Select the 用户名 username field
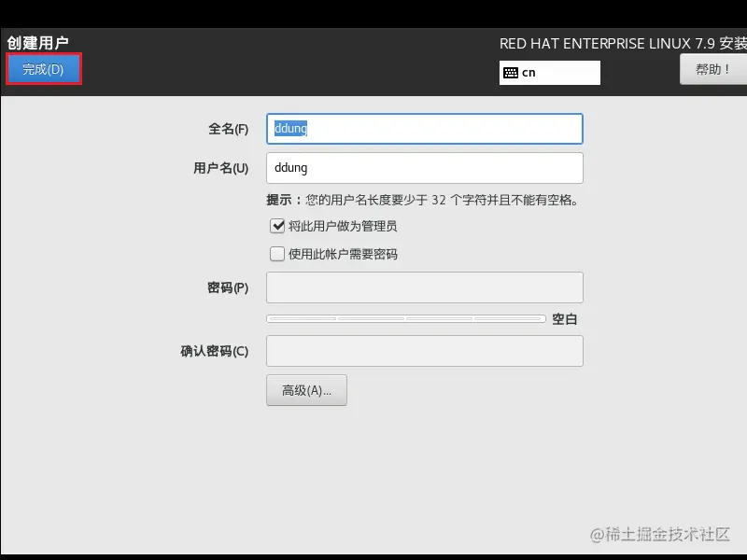 [425, 168]
